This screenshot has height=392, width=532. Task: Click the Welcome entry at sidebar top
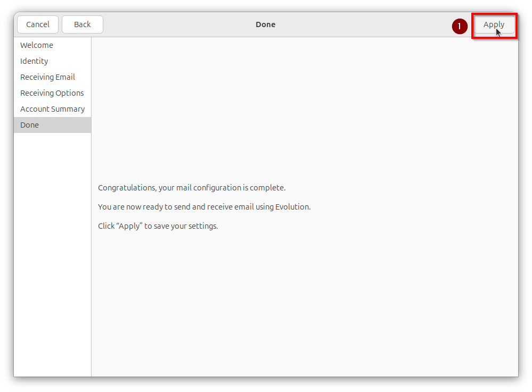(37, 45)
